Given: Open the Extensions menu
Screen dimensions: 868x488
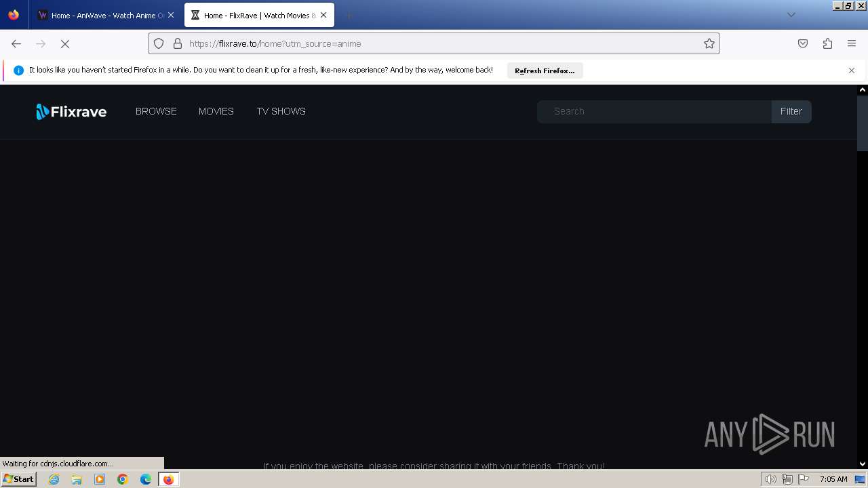Looking at the screenshot, I should (x=827, y=43).
